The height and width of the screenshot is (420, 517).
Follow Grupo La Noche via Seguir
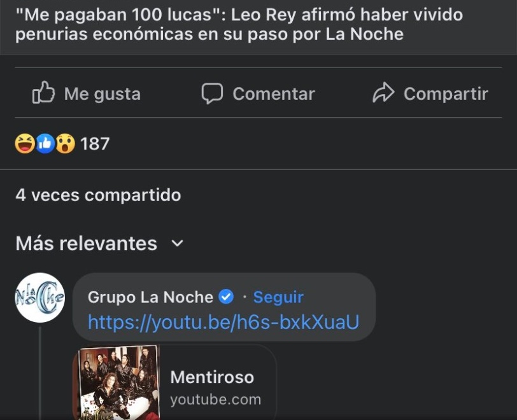278,297
